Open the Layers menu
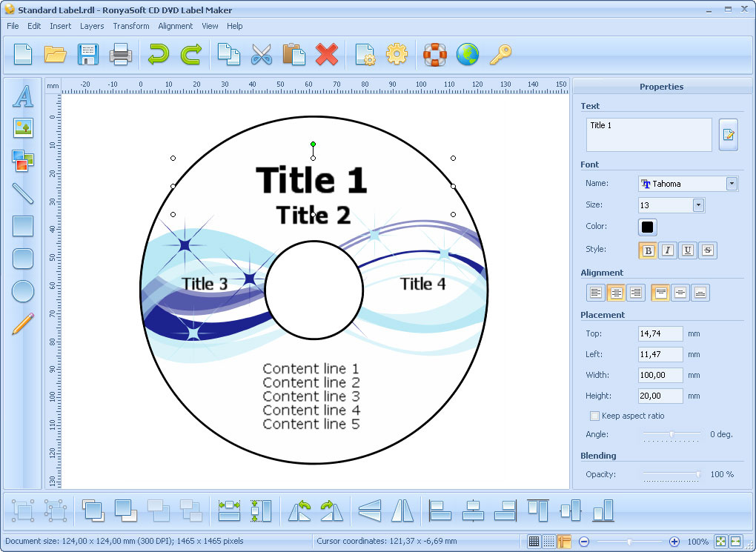Screen dimensions: 756x552 point(92,26)
